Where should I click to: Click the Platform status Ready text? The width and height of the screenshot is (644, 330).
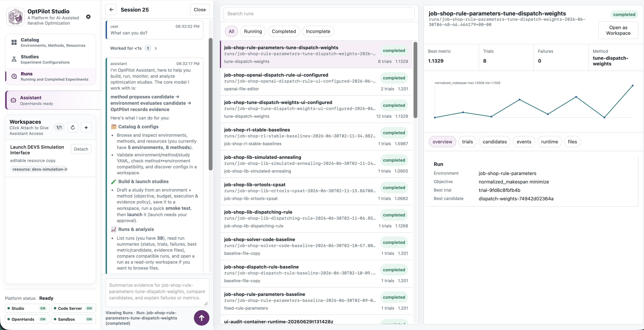tap(46, 298)
